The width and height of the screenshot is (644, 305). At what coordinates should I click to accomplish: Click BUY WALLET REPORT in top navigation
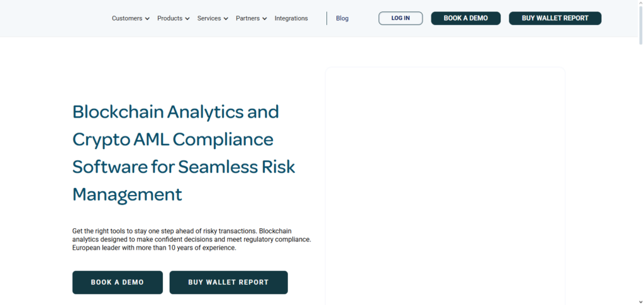[555, 18]
